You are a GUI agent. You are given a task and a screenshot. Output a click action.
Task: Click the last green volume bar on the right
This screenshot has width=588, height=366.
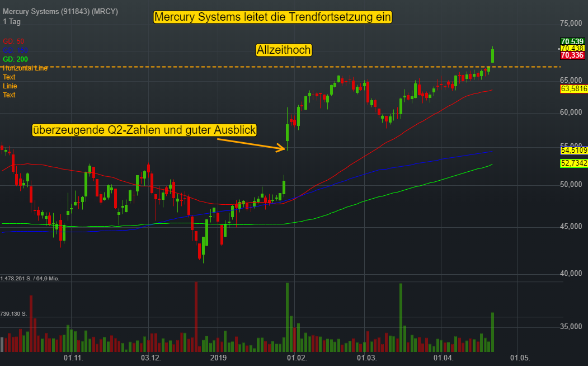(x=492, y=332)
